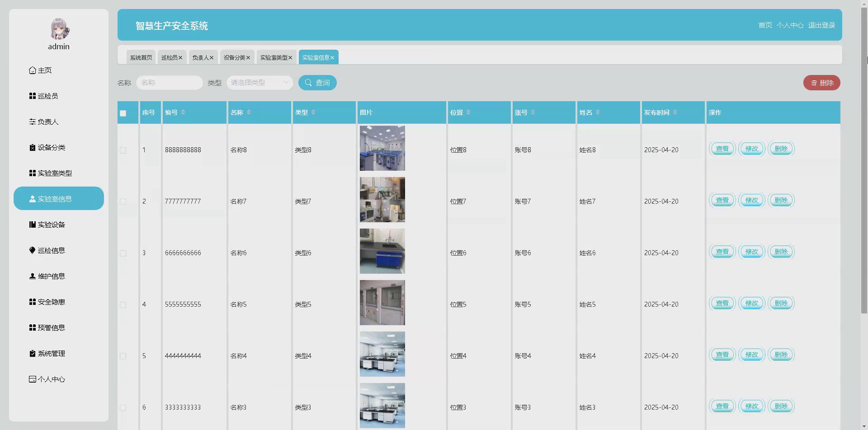Toggle the select-all checkbox in header
Image resolution: width=868 pixels, height=430 pixels.
(123, 113)
